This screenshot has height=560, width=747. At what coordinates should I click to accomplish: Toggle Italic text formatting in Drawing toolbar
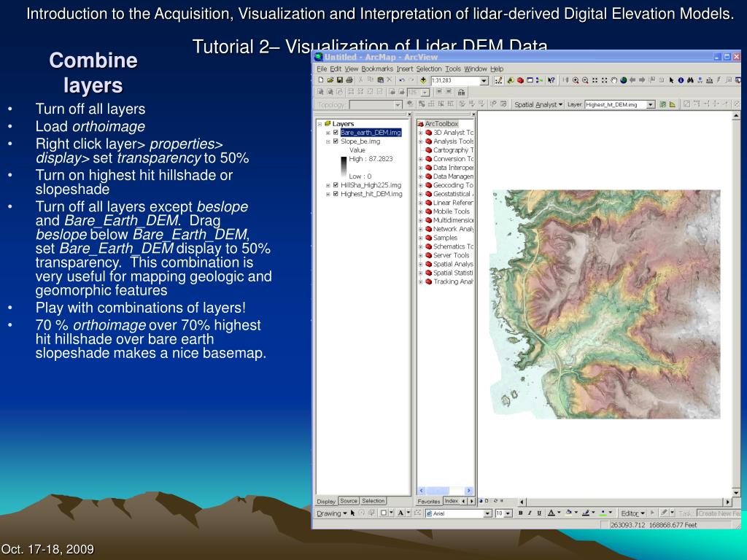(530, 513)
